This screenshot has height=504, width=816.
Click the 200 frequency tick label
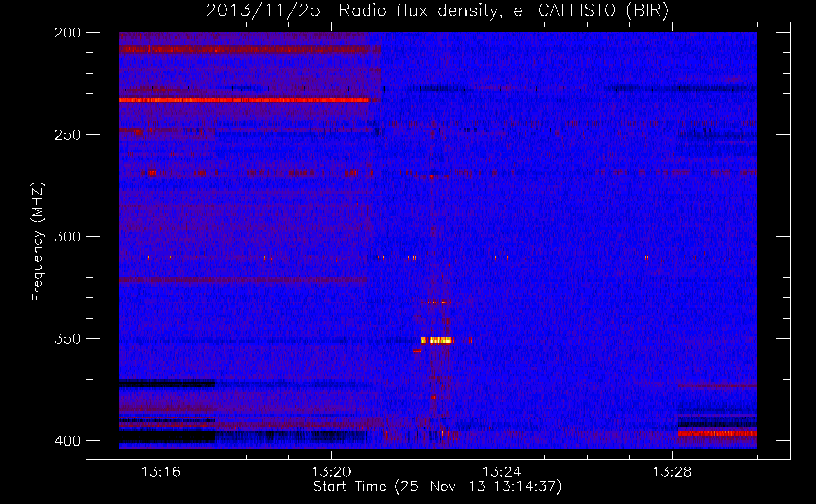coord(68,33)
